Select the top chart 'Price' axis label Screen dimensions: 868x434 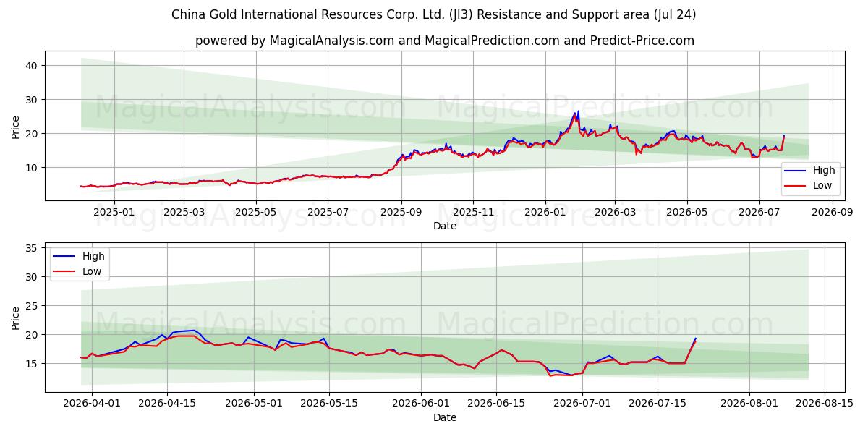pyautogui.click(x=16, y=126)
